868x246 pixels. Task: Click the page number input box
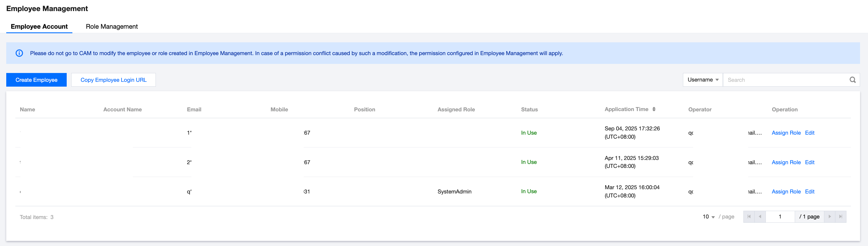coord(780,217)
